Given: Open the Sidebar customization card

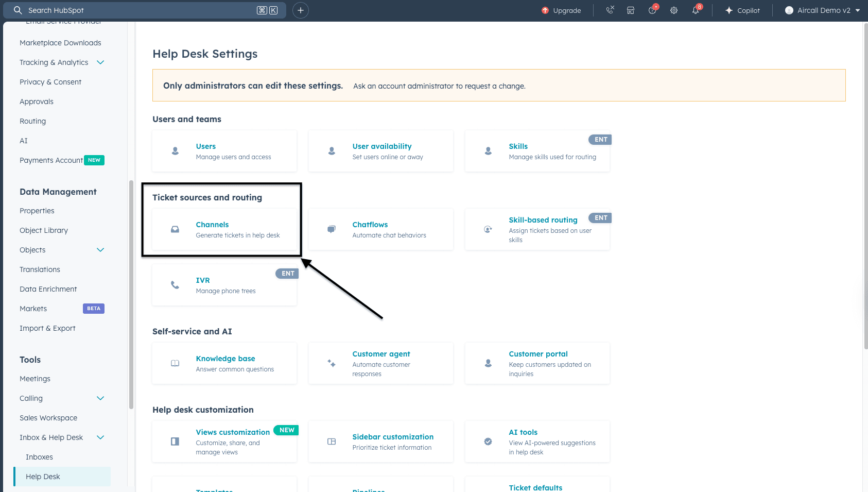Looking at the screenshot, I should (393, 437).
